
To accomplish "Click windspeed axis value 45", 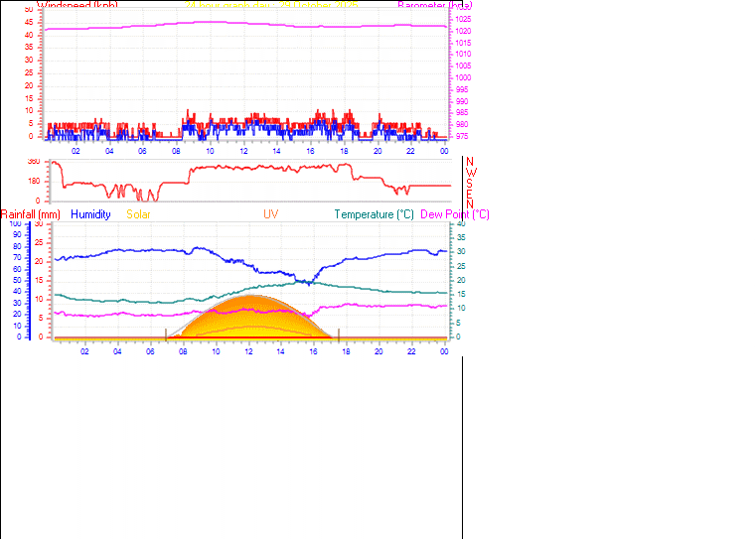I will 29,23.
